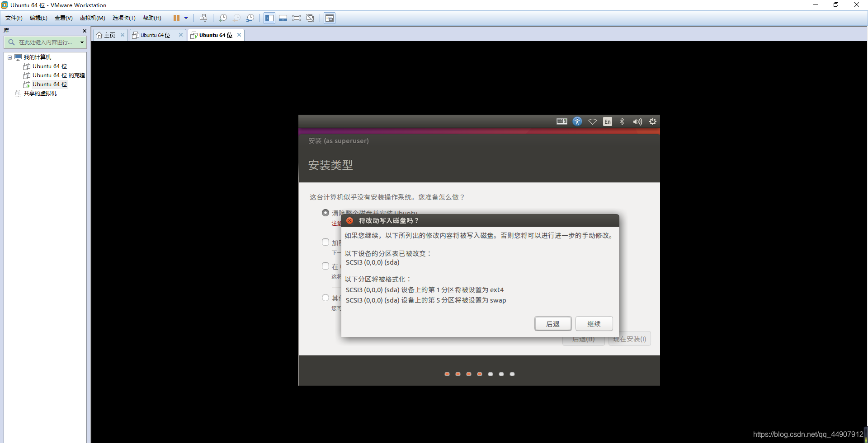Open the 编辑(E) menu
This screenshot has width=868, height=443.
[38, 18]
